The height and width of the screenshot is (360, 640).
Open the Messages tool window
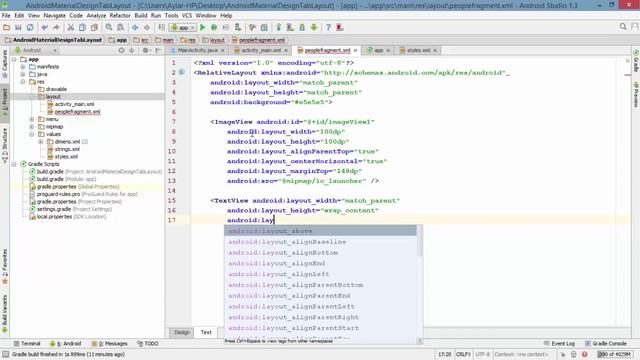pyautogui.click(x=110, y=344)
